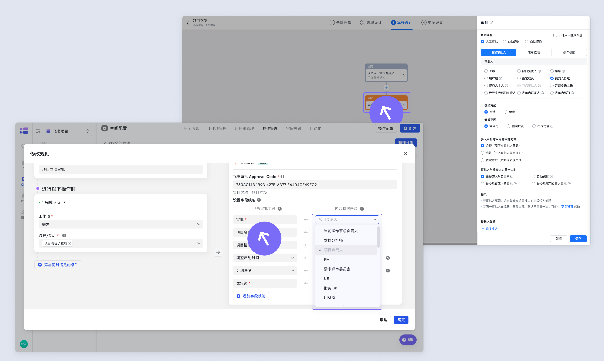This screenshot has width=604, height=364.
Task: Select 或签 multi-approver method
Action: click(482, 153)
